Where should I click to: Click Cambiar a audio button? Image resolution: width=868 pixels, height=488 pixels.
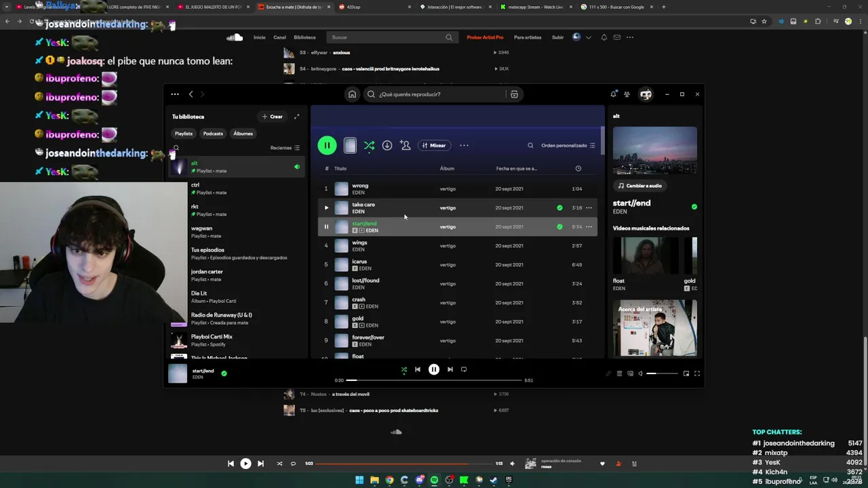pyautogui.click(x=640, y=186)
